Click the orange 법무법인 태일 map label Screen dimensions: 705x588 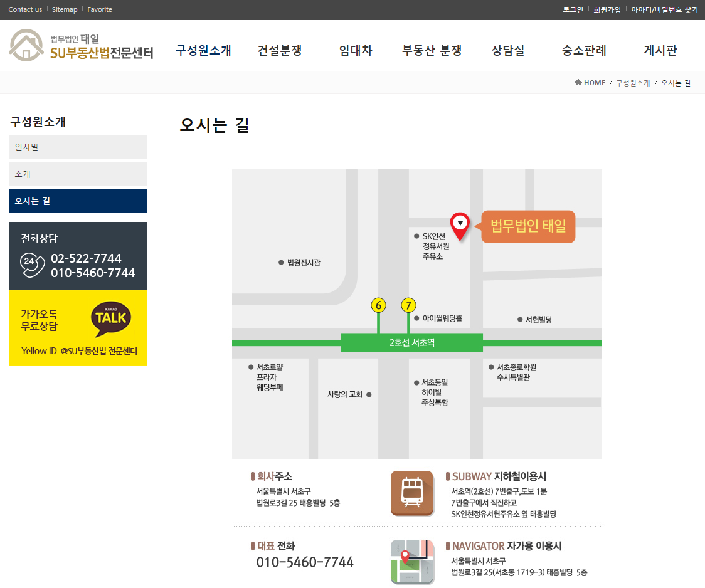pyautogui.click(x=528, y=226)
